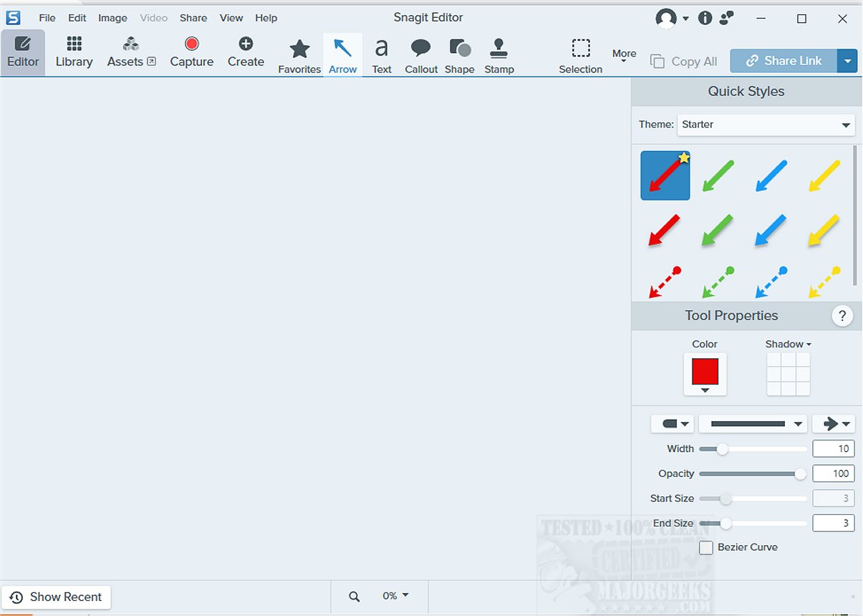Open the Image menu
The width and height of the screenshot is (863, 616).
(112, 18)
